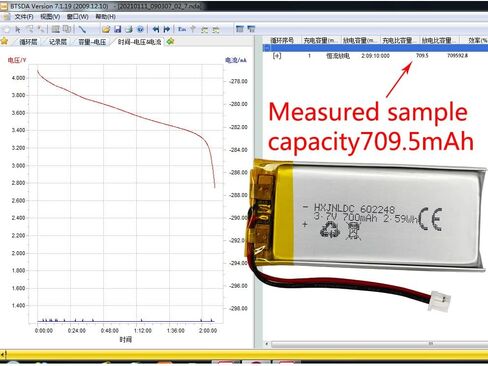Switch to the 循环层 tab

click(x=28, y=42)
